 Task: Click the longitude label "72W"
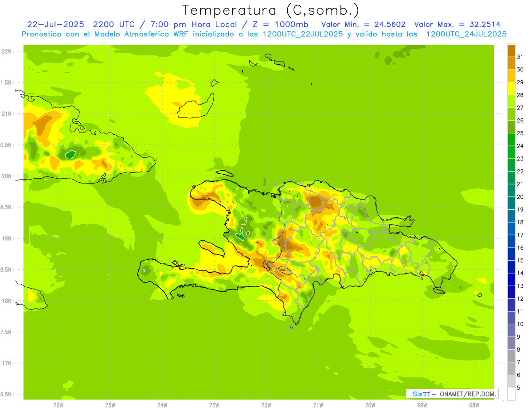tap(266, 405)
